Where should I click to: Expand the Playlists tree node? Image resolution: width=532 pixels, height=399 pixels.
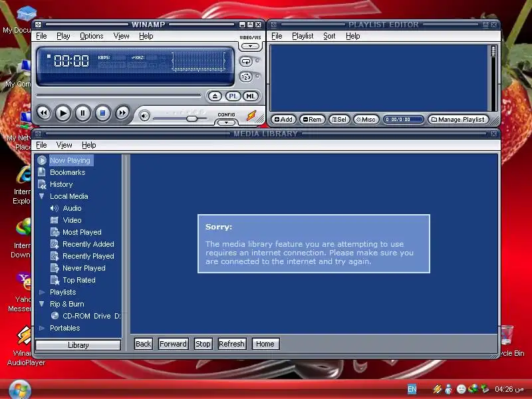click(42, 292)
